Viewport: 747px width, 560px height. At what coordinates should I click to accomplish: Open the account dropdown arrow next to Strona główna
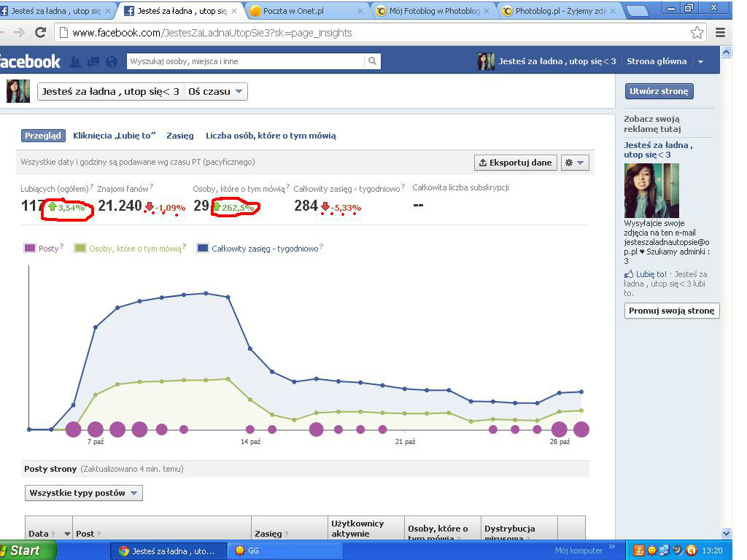click(x=701, y=61)
